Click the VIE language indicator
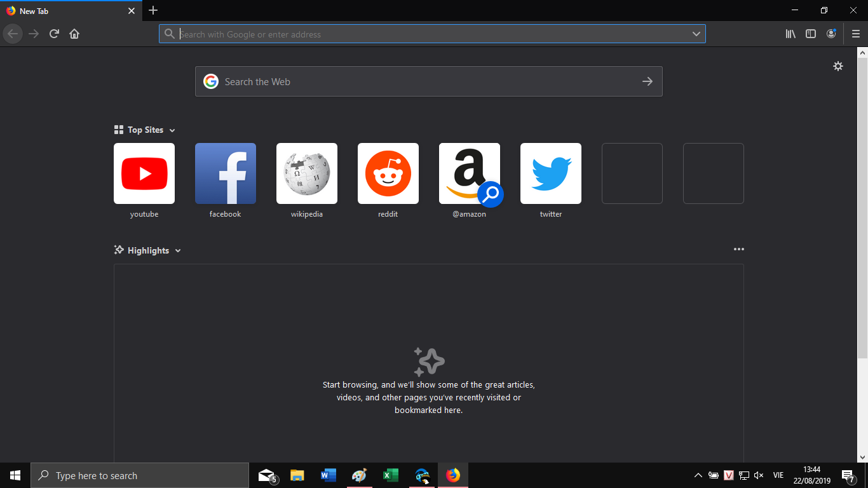868x488 pixels. [x=778, y=475]
